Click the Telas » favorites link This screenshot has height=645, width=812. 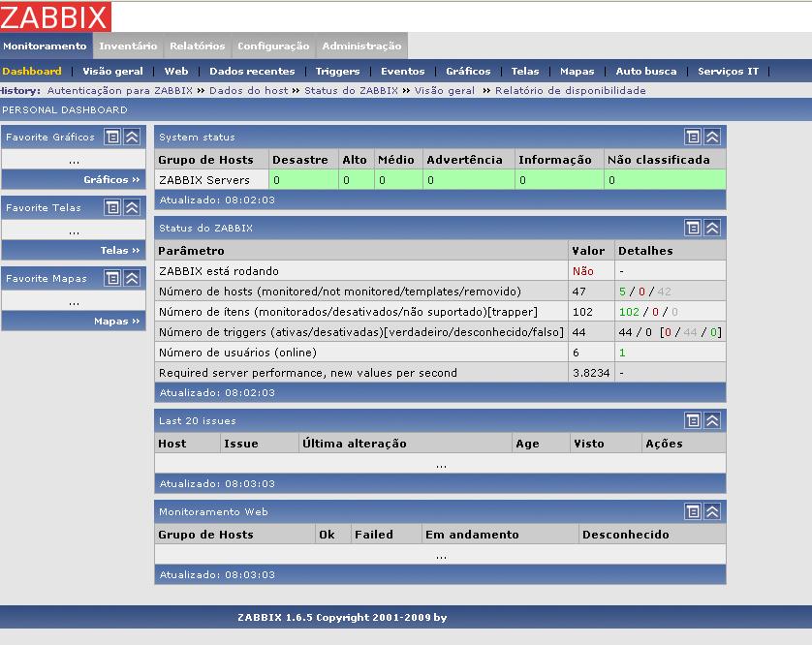point(120,251)
